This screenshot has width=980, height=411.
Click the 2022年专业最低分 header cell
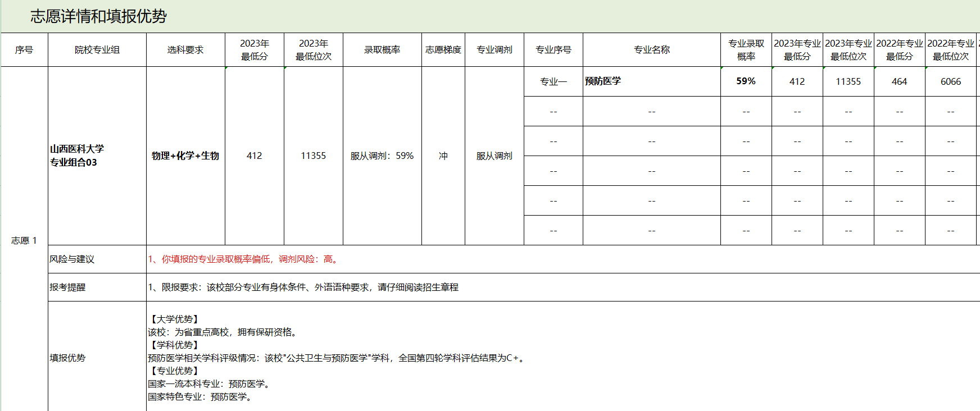pos(899,50)
